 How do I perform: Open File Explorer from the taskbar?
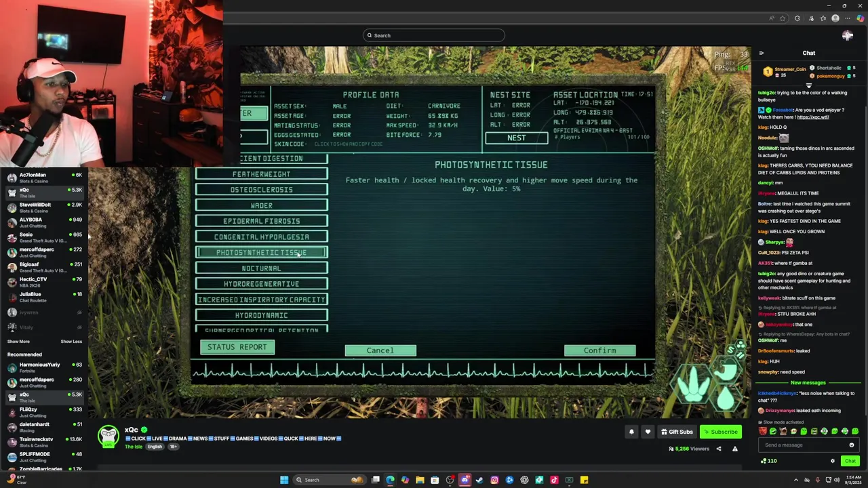pyautogui.click(x=420, y=480)
